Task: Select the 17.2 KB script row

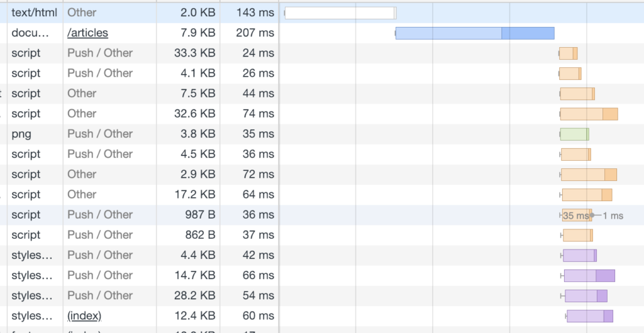Action: (x=322, y=194)
